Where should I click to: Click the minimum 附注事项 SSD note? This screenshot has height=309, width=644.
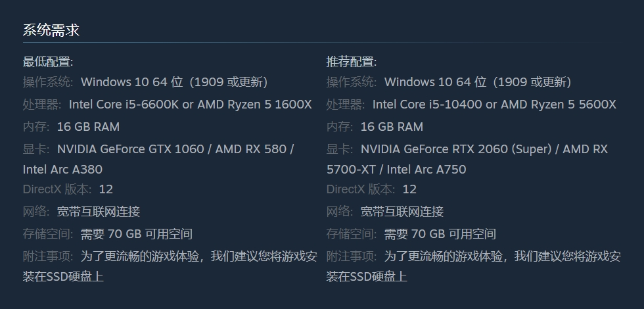click(x=170, y=256)
